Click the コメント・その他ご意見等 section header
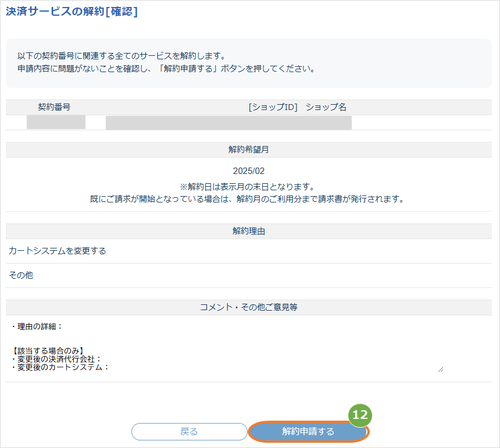 [249, 307]
